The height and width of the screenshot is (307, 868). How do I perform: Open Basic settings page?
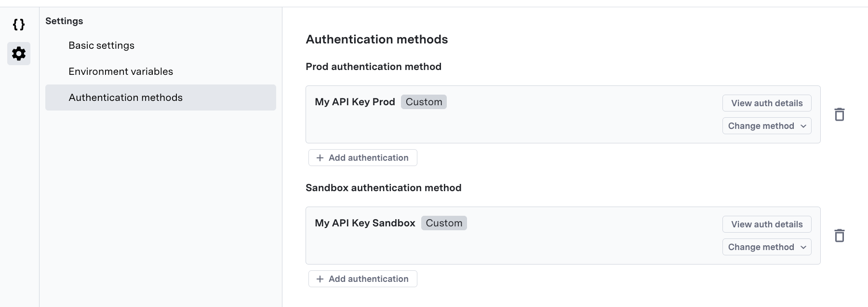click(101, 45)
